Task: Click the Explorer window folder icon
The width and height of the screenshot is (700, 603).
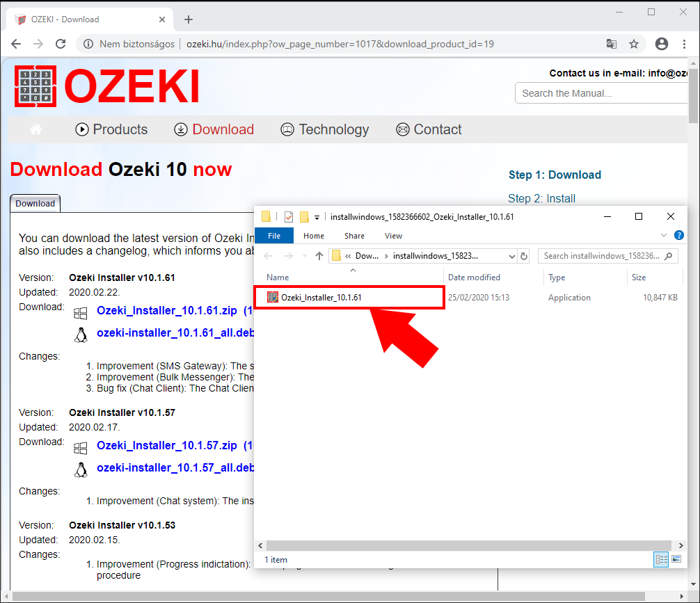Action: pyautogui.click(x=266, y=217)
